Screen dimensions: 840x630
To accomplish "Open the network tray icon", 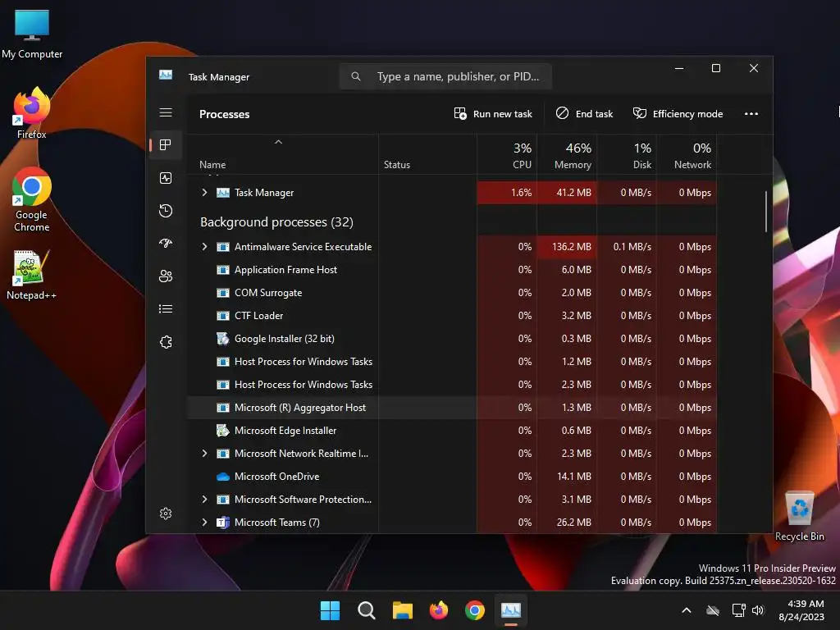I will [x=739, y=610].
